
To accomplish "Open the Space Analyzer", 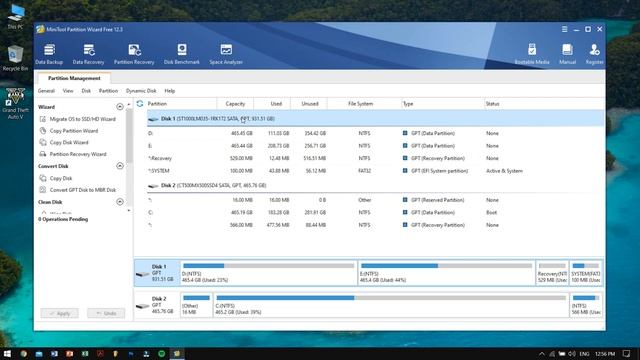I will pyautogui.click(x=226, y=54).
